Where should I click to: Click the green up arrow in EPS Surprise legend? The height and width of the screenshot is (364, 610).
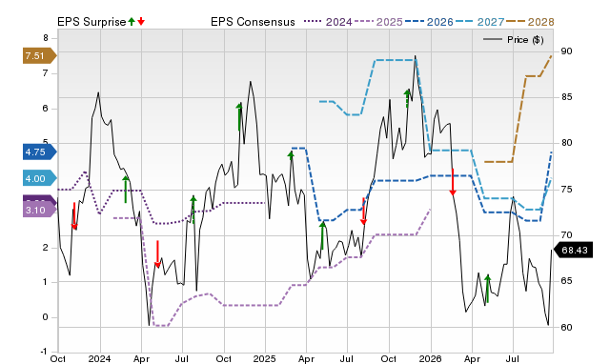pos(132,22)
